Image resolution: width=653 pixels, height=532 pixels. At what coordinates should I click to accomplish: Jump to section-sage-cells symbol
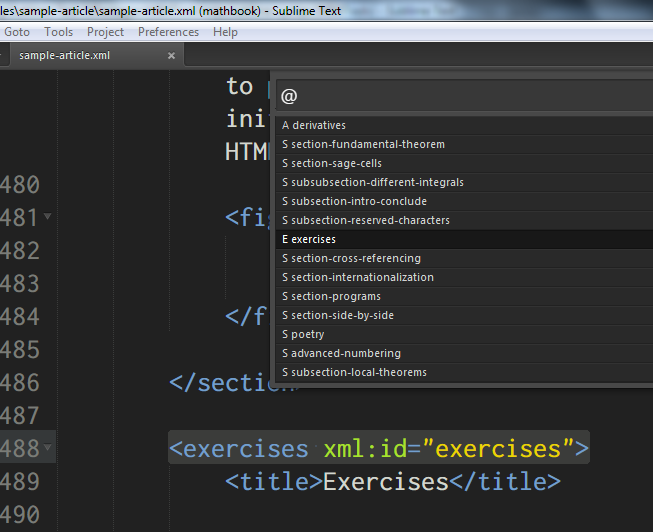[464, 163]
